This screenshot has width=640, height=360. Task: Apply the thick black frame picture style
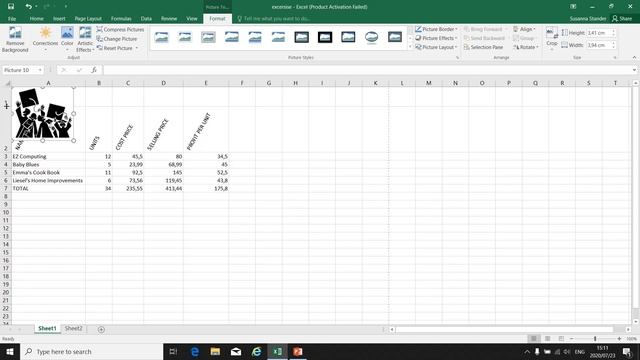coord(325,38)
